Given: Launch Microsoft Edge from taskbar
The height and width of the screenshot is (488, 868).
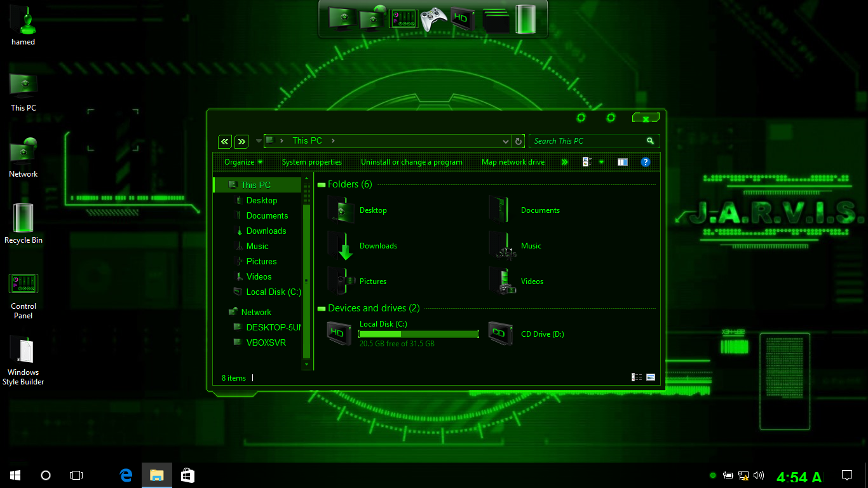Looking at the screenshot, I should [x=126, y=475].
